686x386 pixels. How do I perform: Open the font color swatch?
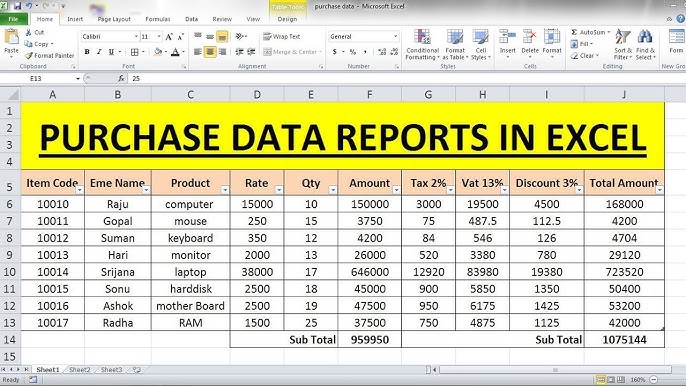pos(175,52)
